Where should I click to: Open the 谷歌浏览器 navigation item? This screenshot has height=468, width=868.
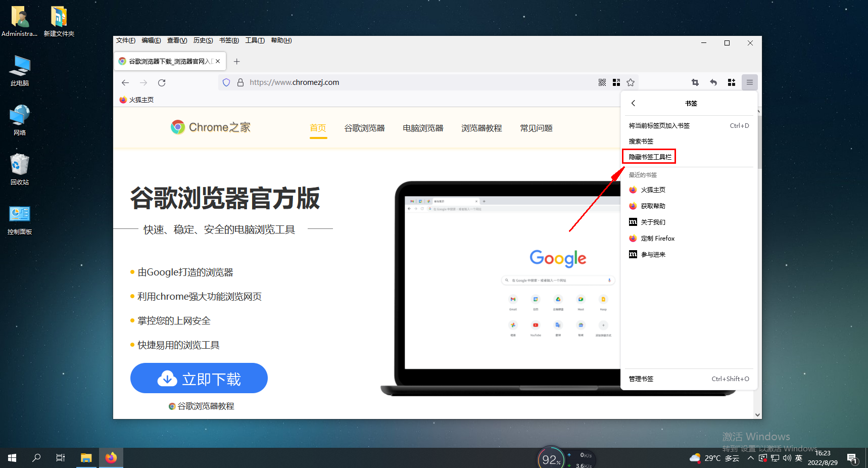364,128
